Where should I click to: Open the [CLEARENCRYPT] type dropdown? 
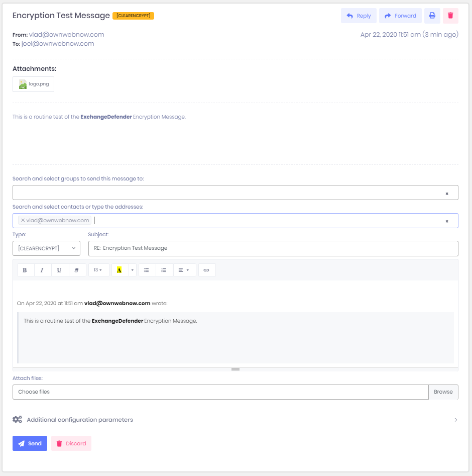pyautogui.click(x=46, y=248)
